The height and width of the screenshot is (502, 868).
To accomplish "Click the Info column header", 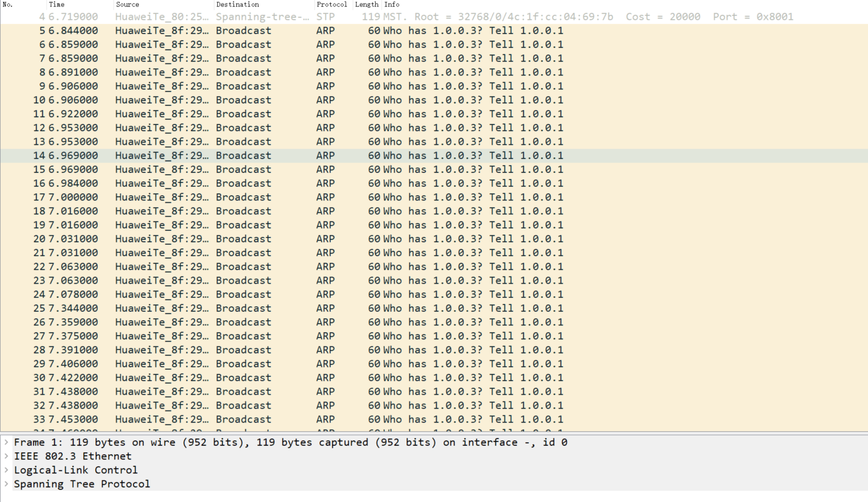I will [625, 4].
